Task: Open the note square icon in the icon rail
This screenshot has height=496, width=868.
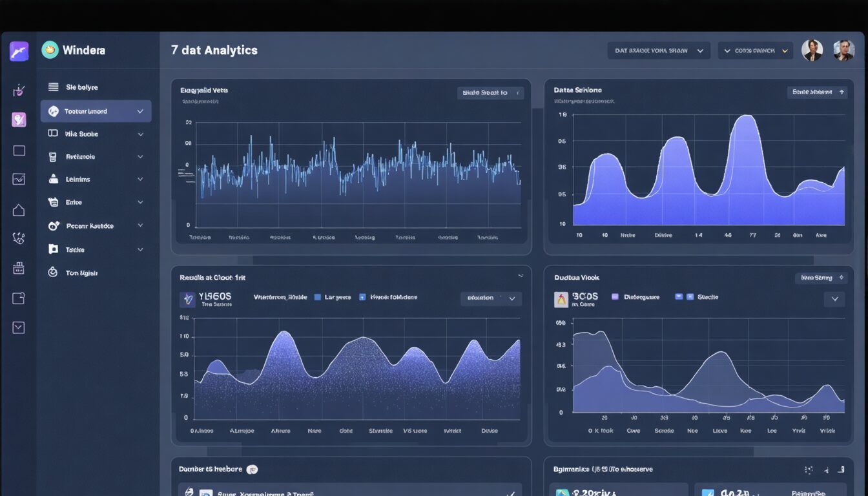Action: click(19, 298)
